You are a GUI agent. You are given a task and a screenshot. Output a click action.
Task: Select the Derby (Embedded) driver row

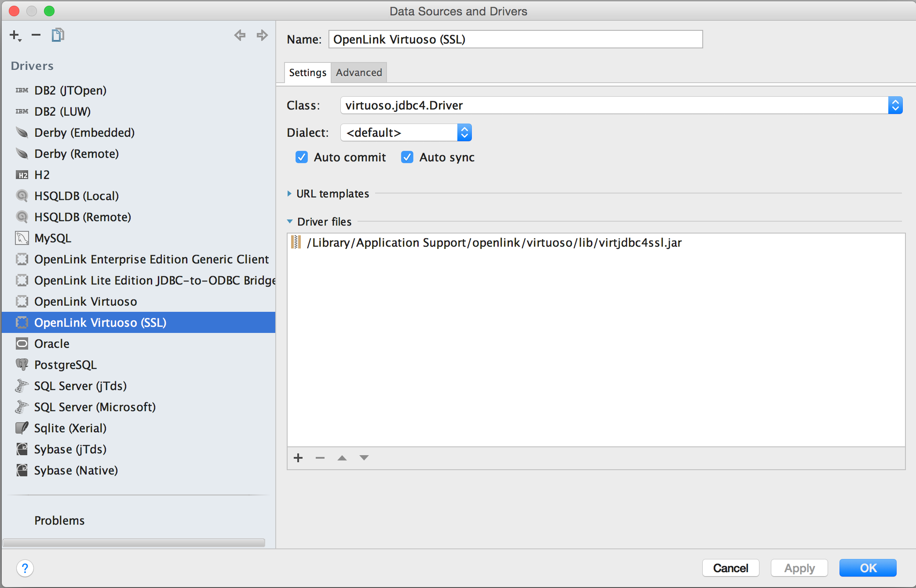139,132
